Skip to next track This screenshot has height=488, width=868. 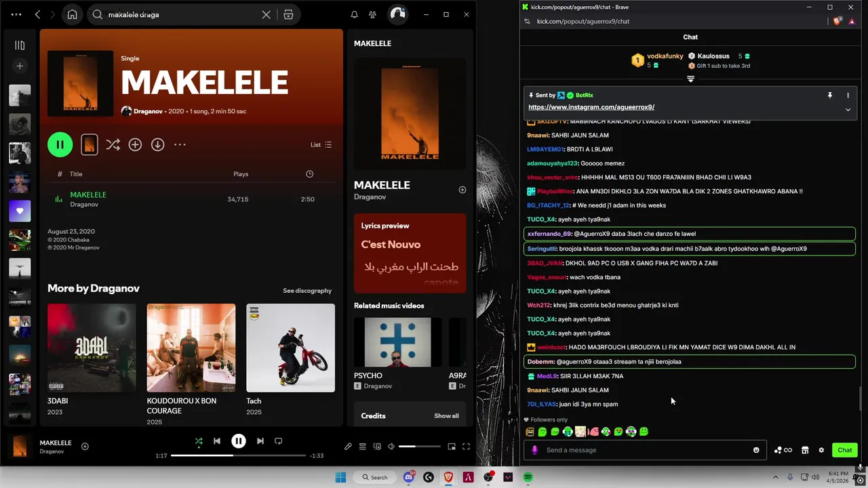tap(260, 441)
